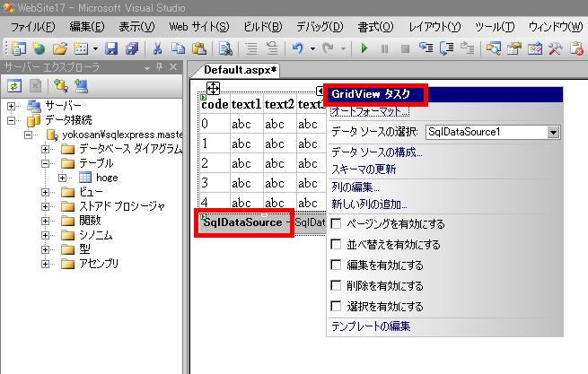Click the New Web Site globe icon

click(39, 48)
